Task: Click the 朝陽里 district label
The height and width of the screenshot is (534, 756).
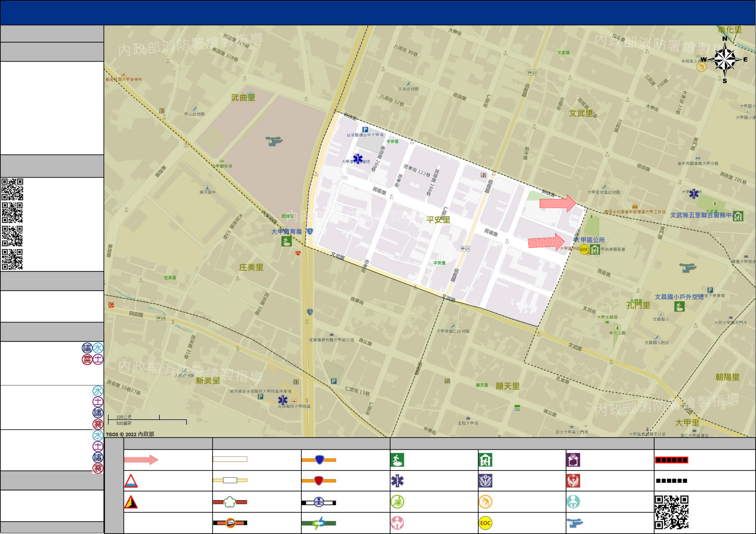Action: (728, 377)
